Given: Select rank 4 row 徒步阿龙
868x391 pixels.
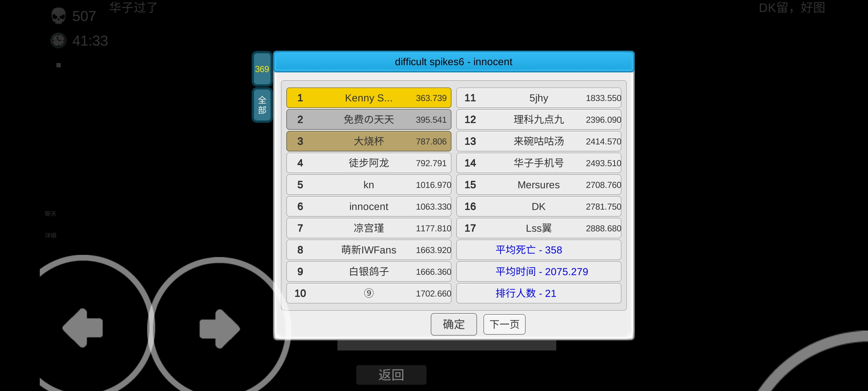Looking at the screenshot, I should (x=369, y=163).
